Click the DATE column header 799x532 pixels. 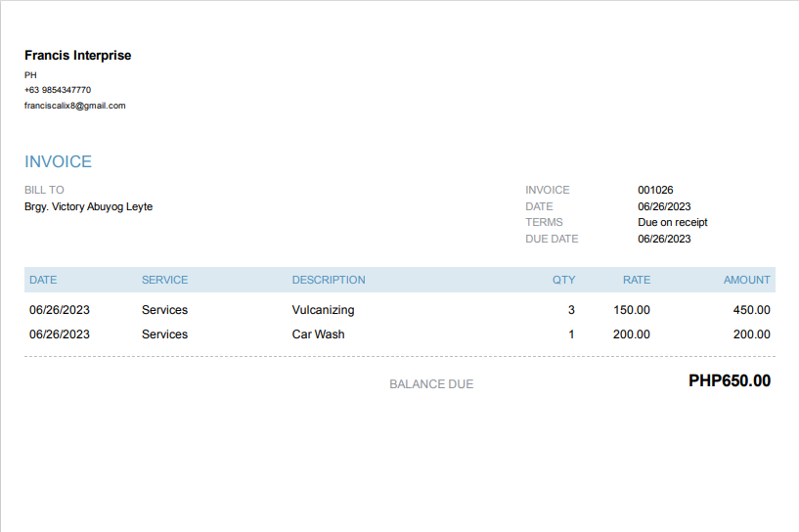point(43,280)
